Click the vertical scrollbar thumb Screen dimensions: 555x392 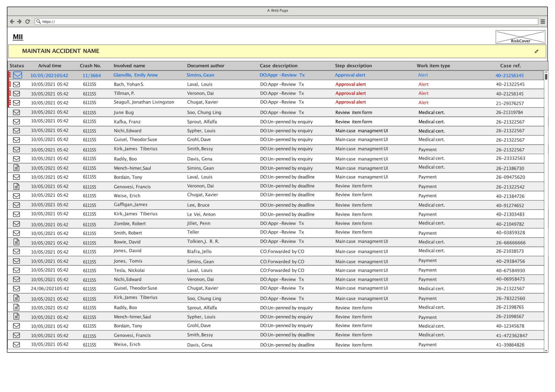pos(546,77)
